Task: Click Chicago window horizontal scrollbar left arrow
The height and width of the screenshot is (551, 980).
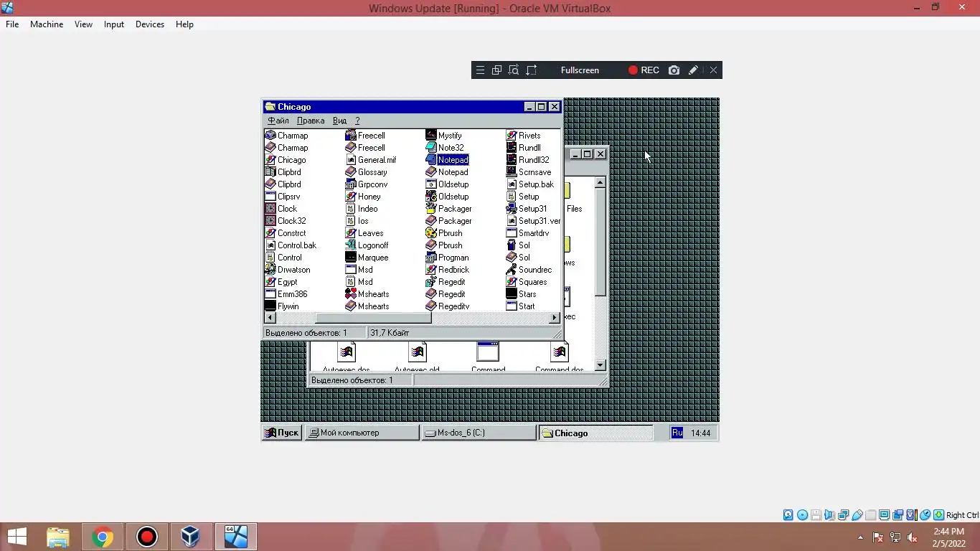Action: [270, 318]
